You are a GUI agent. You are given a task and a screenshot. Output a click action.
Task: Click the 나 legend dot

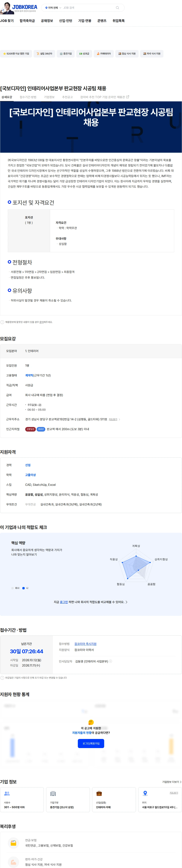(x=23, y=588)
